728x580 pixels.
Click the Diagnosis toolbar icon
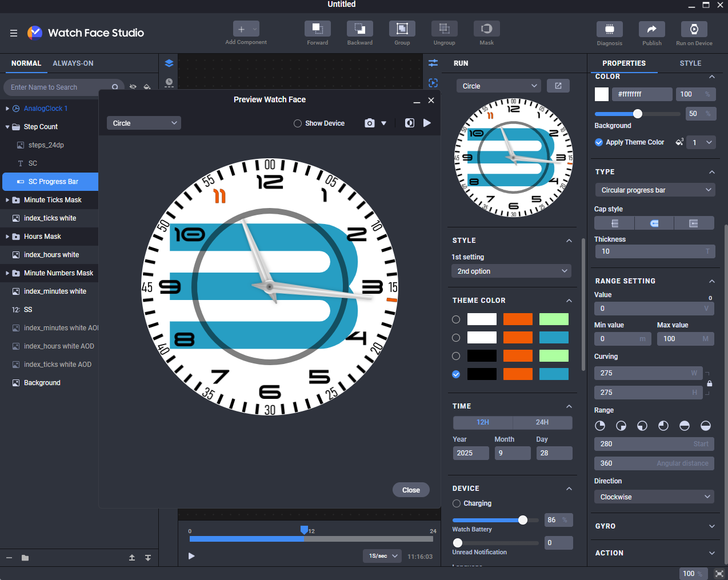(609, 29)
